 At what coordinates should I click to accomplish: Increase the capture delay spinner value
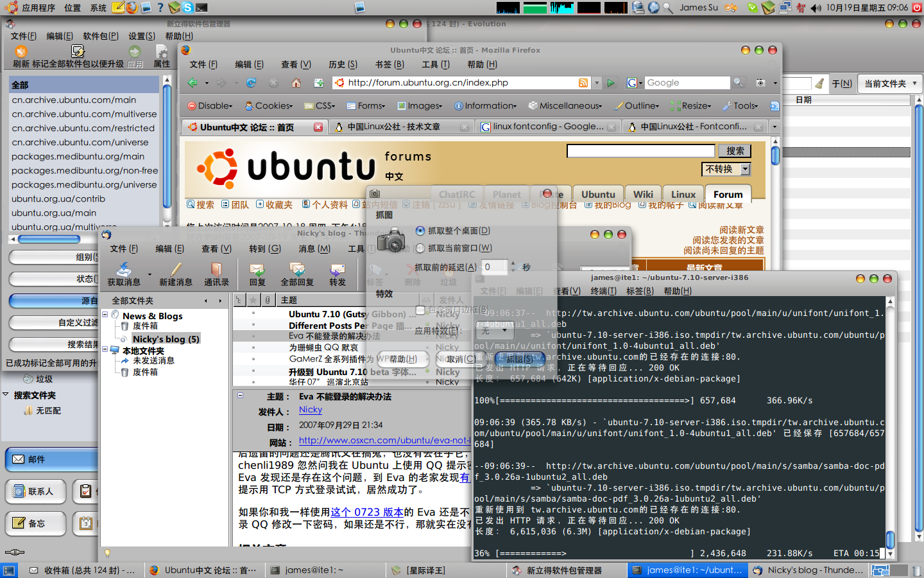512,263
